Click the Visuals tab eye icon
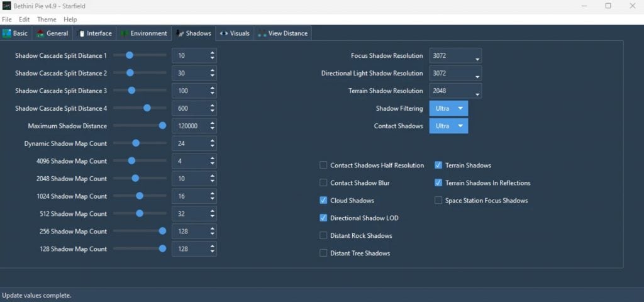Image resolution: width=644 pixels, height=302 pixels. click(x=224, y=33)
